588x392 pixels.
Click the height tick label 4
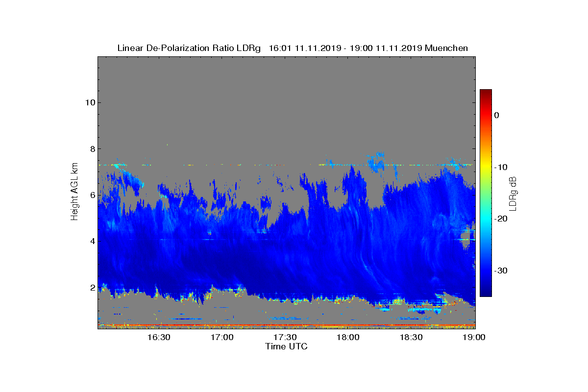(x=92, y=241)
